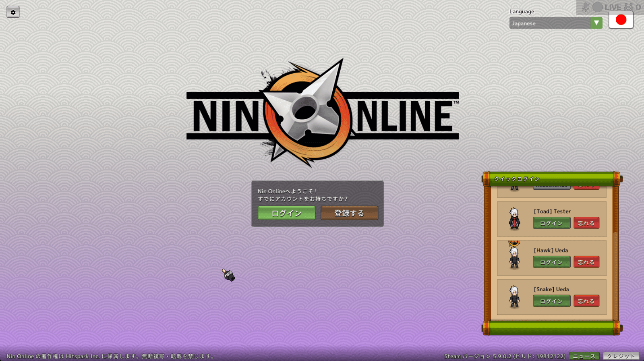Click the LIVE overlay label

pyautogui.click(x=613, y=7)
